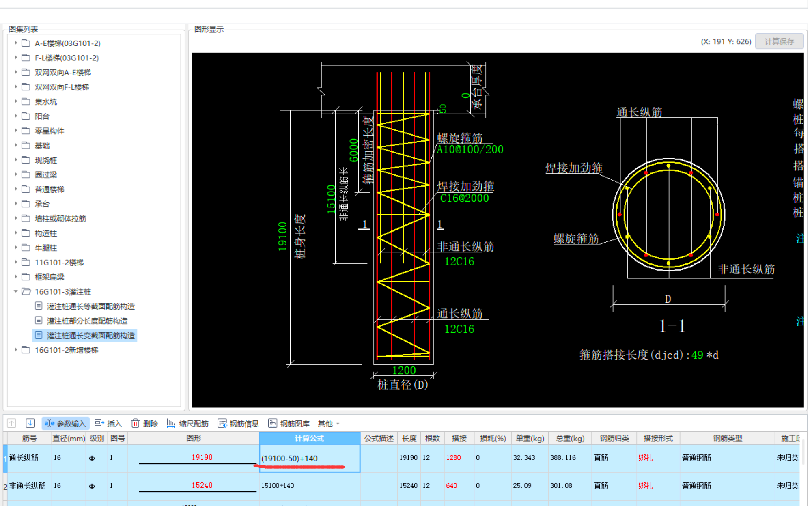Click the 6000 dense stirrup length value

[354, 150]
